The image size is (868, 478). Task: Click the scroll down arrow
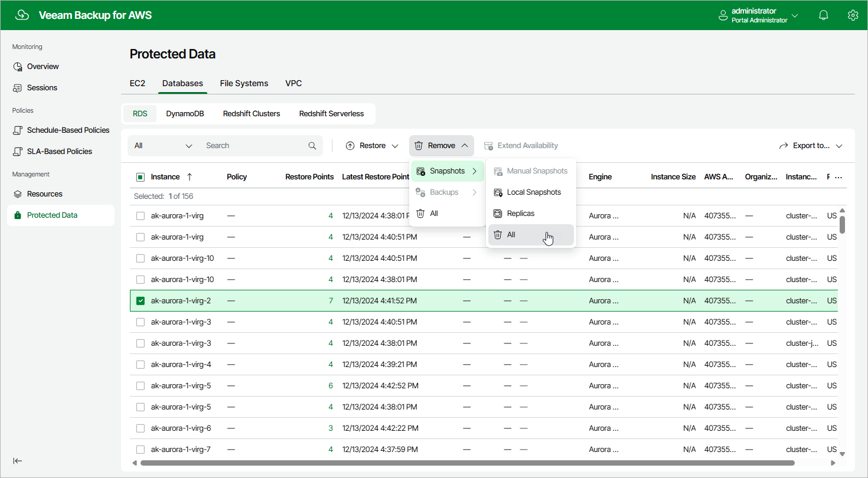[842, 454]
